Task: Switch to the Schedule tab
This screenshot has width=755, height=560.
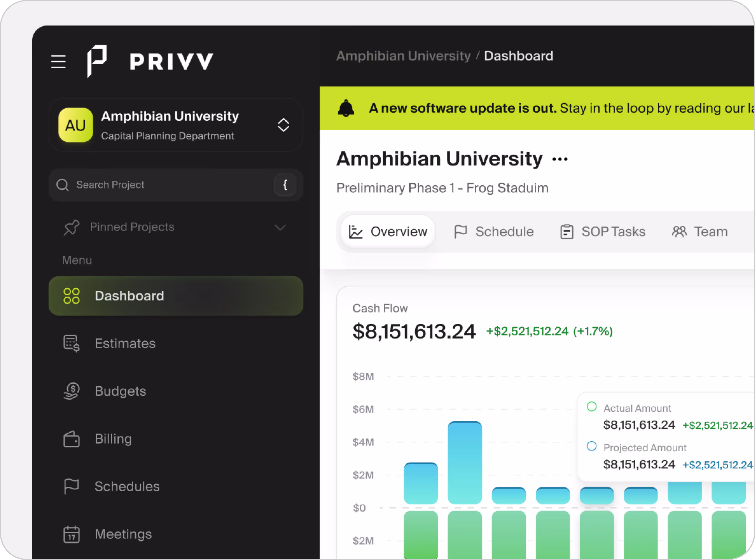Action: (x=494, y=232)
